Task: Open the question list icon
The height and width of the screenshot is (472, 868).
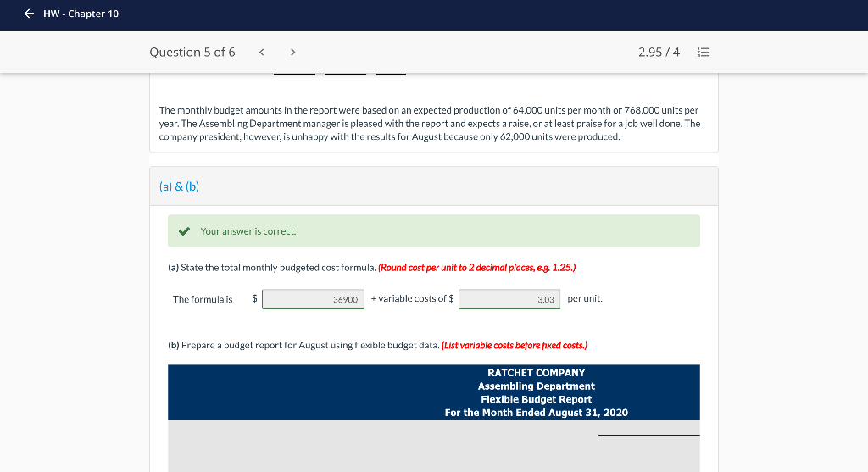Action: click(x=704, y=52)
